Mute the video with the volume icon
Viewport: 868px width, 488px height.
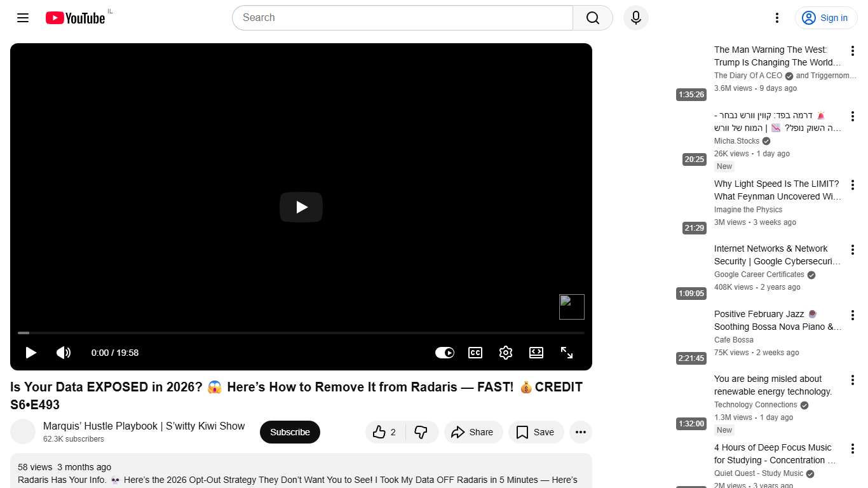tap(64, 353)
